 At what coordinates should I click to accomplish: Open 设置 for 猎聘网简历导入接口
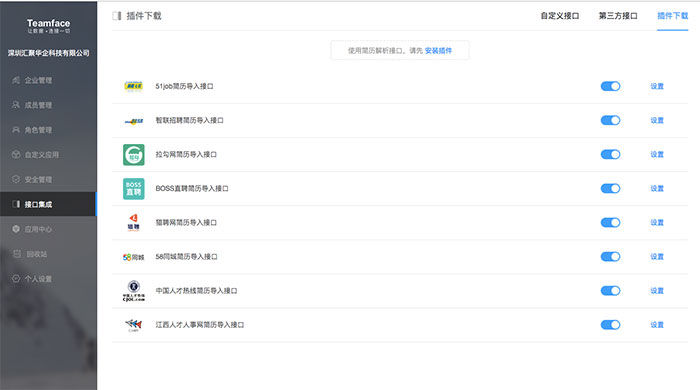pyautogui.click(x=657, y=222)
